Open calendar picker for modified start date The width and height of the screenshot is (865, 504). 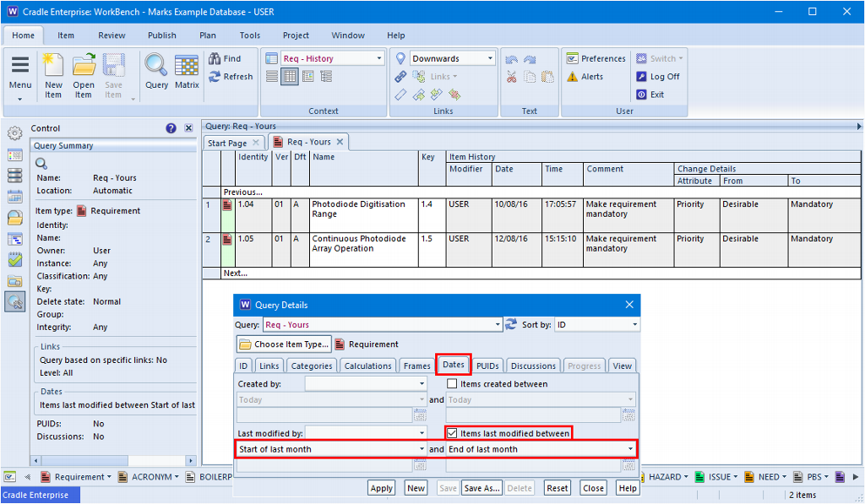(x=420, y=465)
